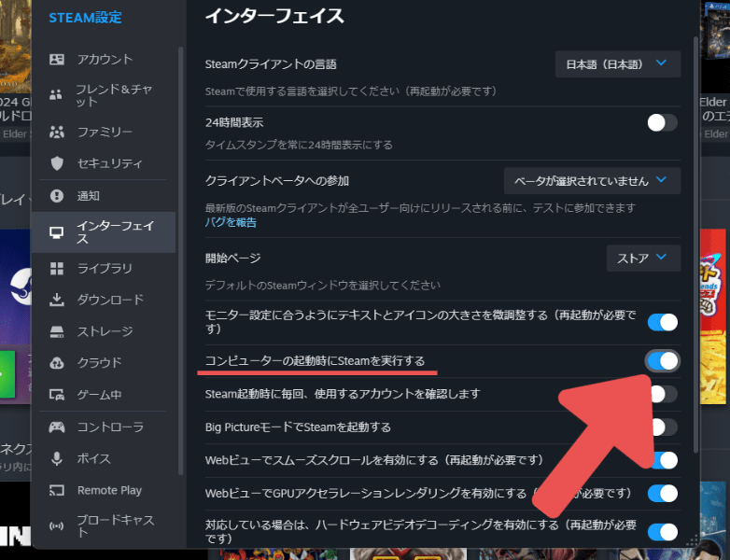Open the セキュリティ settings section

point(104,163)
